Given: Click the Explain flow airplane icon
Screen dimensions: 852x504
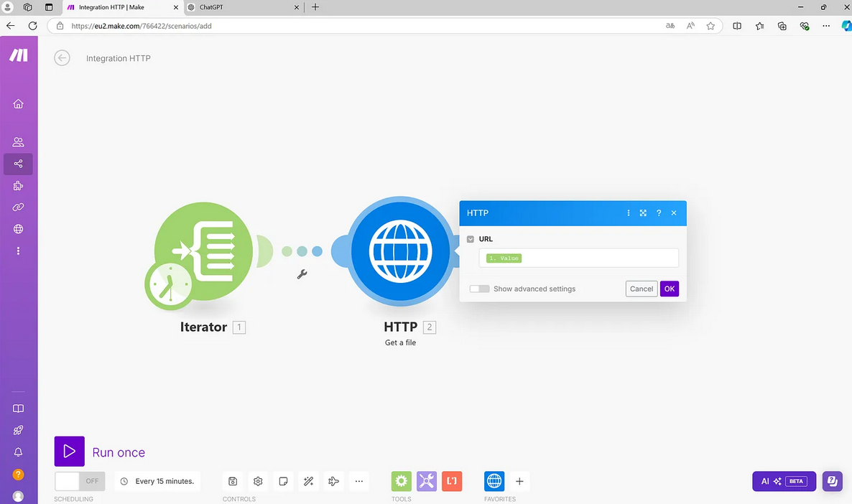Looking at the screenshot, I should [x=333, y=481].
